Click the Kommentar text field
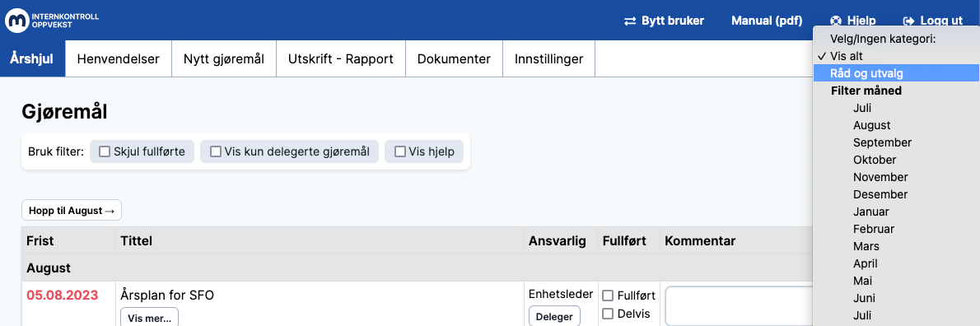The image size is (980, 326). click(740, 306)
